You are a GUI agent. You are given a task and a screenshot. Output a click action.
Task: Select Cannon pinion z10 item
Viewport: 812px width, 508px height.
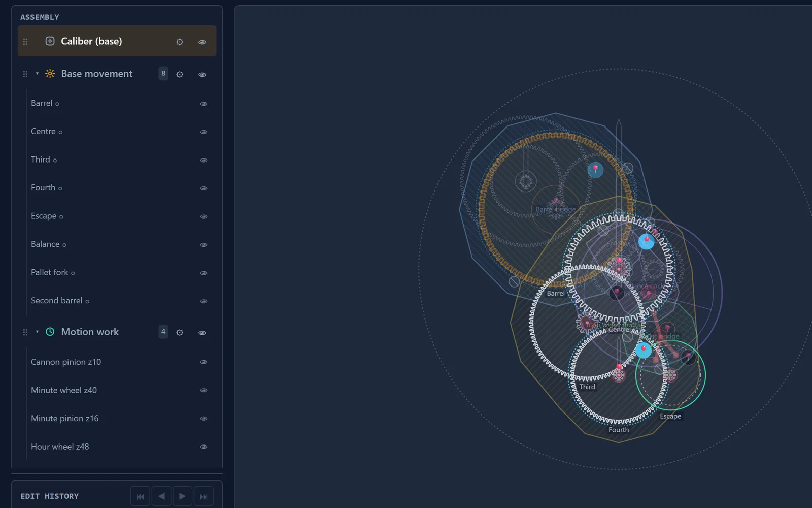click(x=120, y=362)
